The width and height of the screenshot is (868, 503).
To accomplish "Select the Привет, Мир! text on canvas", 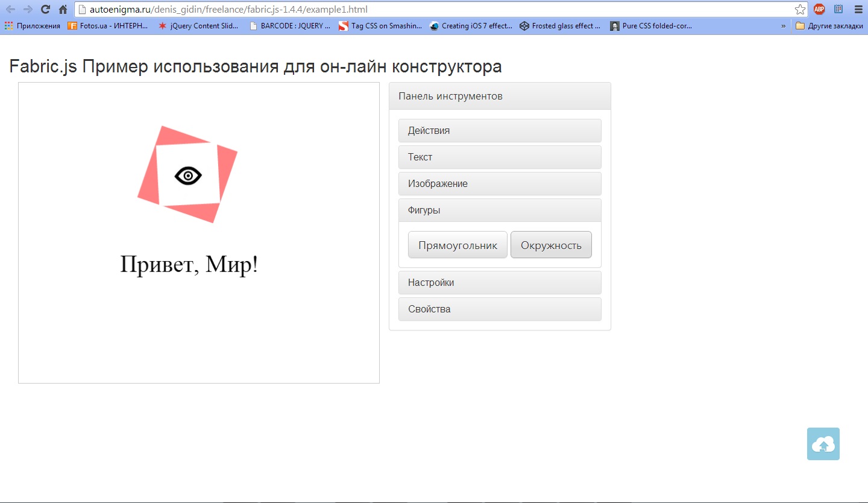I will (189, 265).
